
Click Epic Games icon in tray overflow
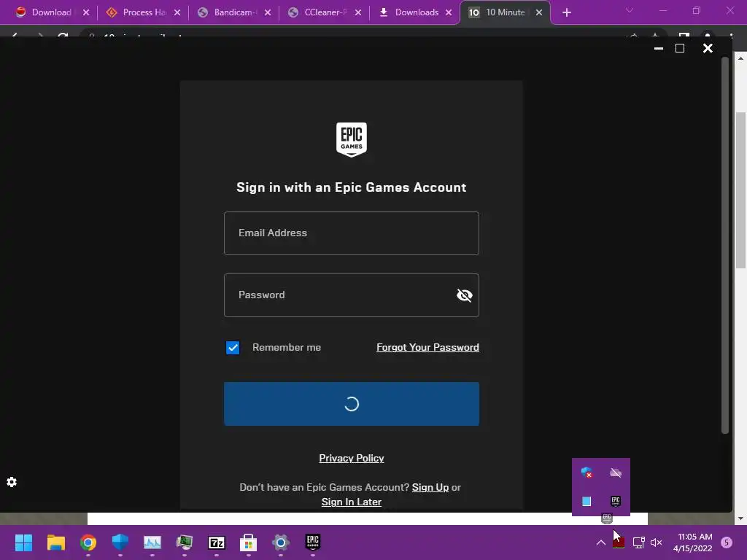tap(616, 501)
